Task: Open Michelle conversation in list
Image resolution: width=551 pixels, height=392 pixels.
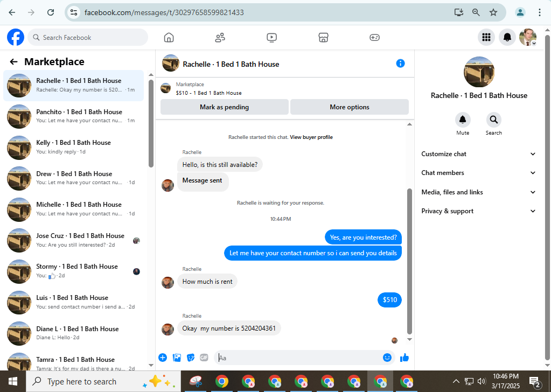Action: (x=73, y=209)
